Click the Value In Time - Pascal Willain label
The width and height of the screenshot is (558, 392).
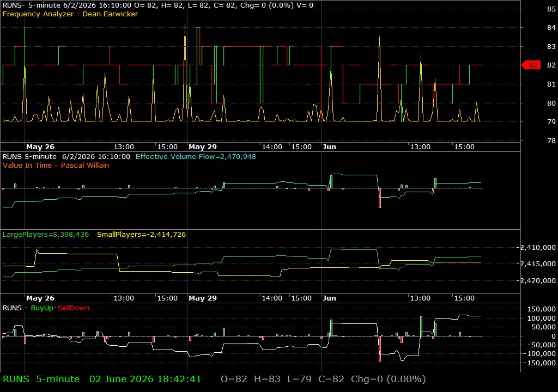tap(56, 165)
